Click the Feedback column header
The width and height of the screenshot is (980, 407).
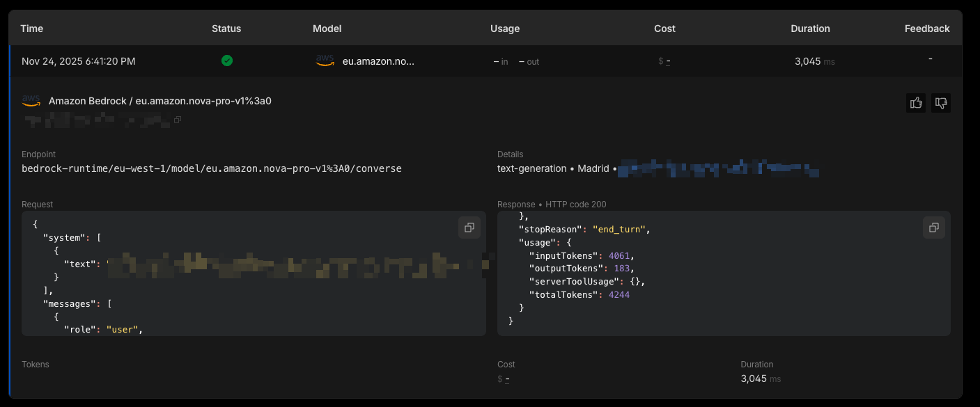point(927,29)
